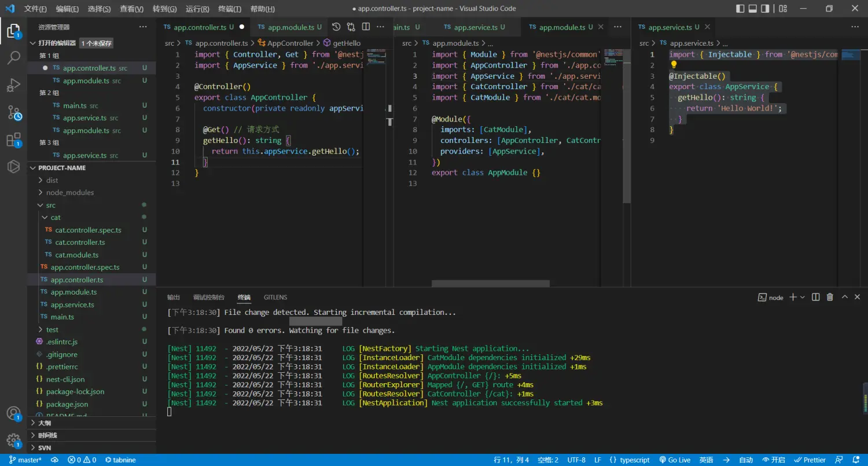This screenshot has height=466, width=868.
Task: Collapse the cat folder in explorer
Action: point(55,218)
